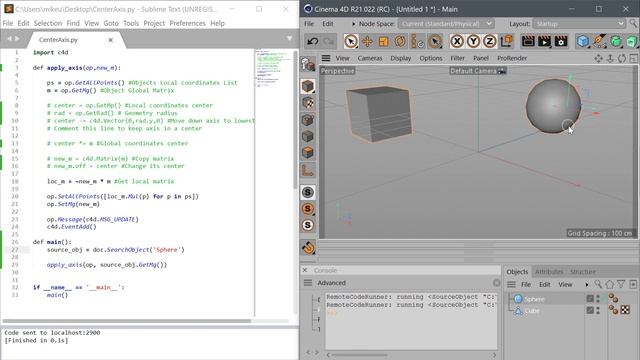Toggle the coordinate system icon
The width and height of the screenshot is (640, 360).
(x=506, y=41)
